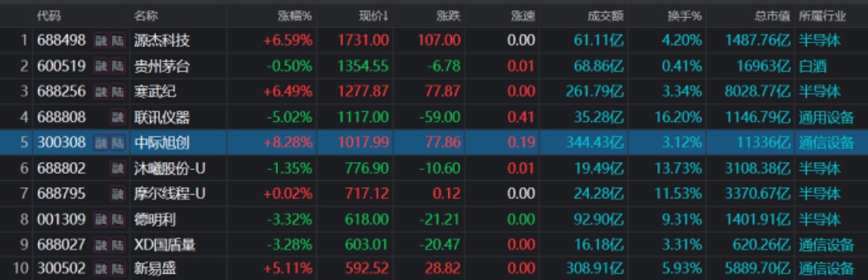Click stock code 300308
Image resolution: width=868 pixels, height=280 pixels.
(61, 143)
